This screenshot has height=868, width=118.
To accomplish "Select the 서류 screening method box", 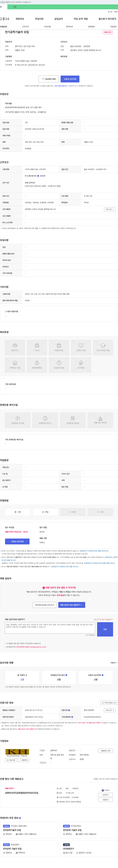I will (x=18, y=512).
